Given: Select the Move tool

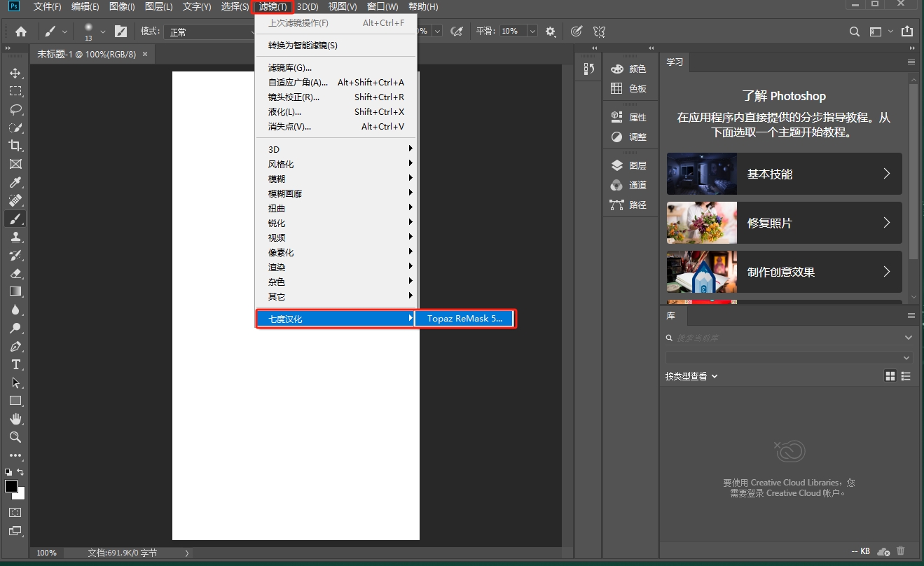Looking at the screenshot, I should 15,72.
